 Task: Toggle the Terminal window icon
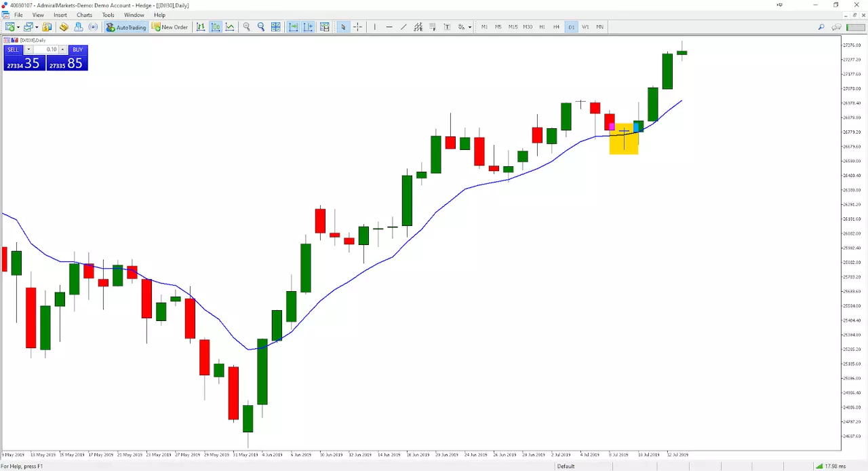[94, 27]
